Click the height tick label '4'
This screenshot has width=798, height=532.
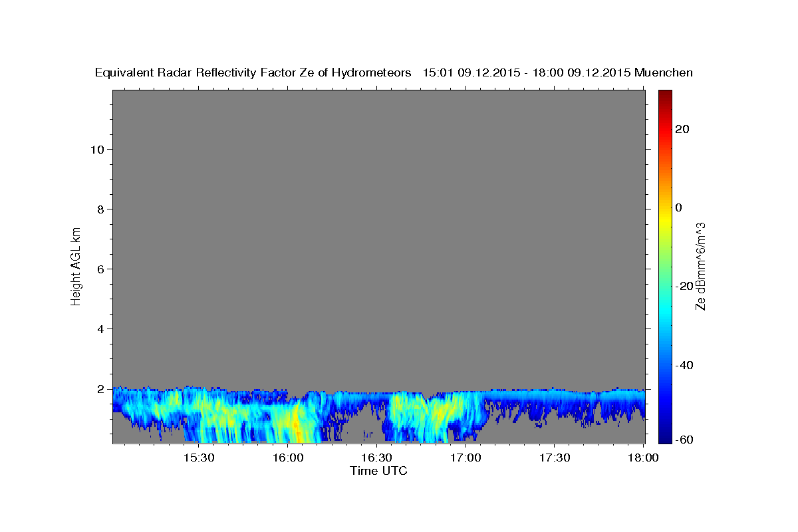pos(101,329)
